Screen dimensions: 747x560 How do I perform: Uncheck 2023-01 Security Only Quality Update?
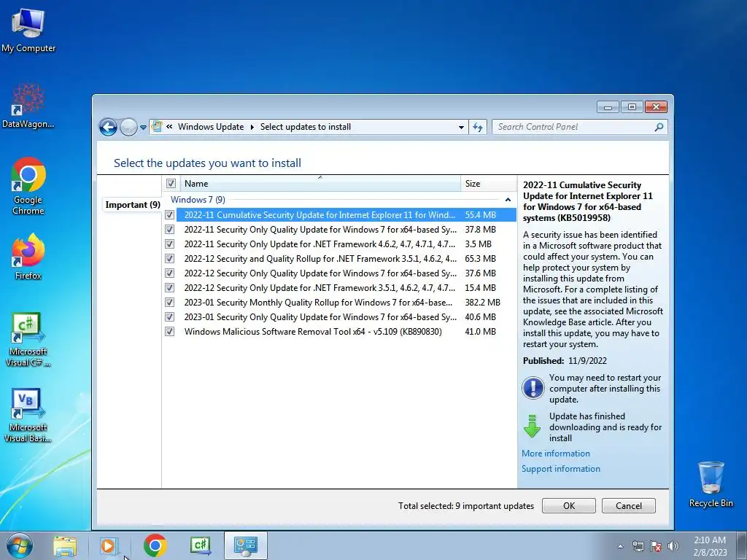[169, 316]
